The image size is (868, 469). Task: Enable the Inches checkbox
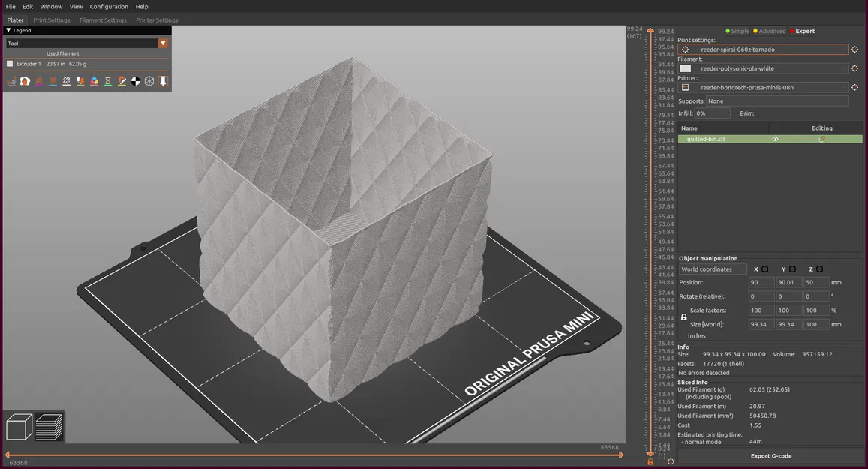pyautogui.click(x=683, y=335)
